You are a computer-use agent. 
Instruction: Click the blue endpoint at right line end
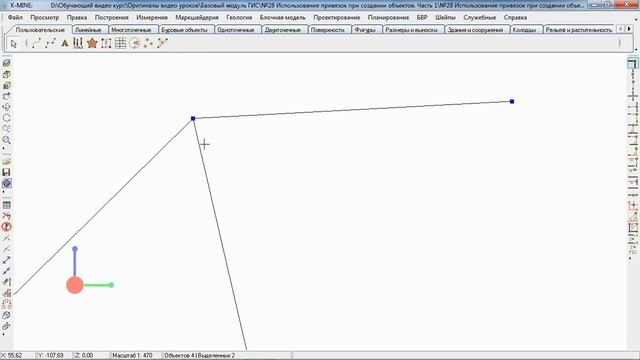pyautogui.click(x=512, y=101)
